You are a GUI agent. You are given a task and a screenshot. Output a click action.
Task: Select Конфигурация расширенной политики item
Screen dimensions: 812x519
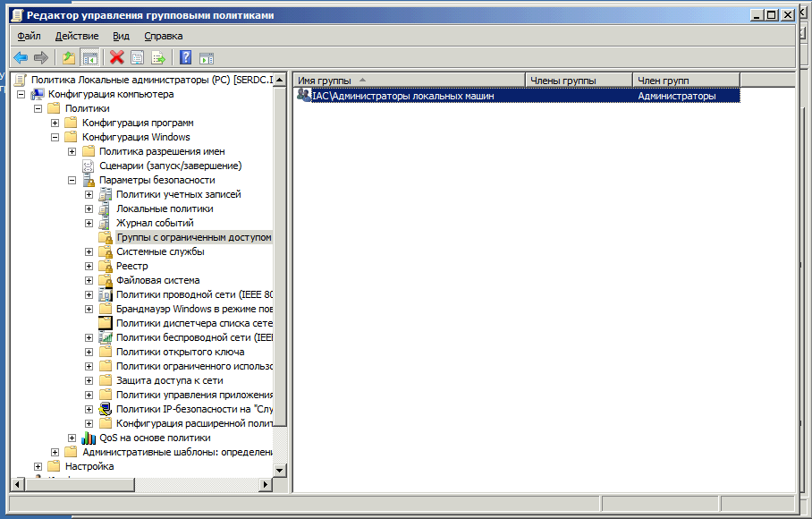[x=194, y=423]
